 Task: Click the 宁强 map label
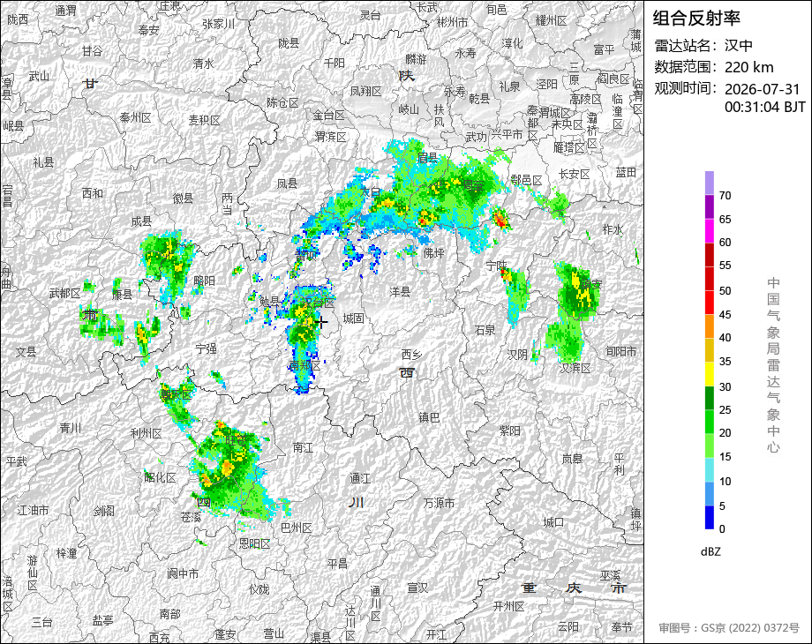click(x=207, y=349)
